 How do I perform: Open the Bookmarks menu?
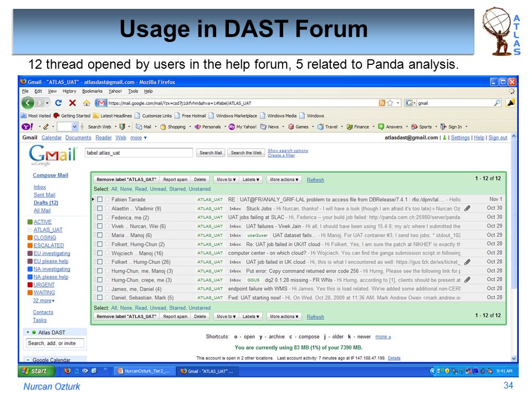click(x=93, y=91)
